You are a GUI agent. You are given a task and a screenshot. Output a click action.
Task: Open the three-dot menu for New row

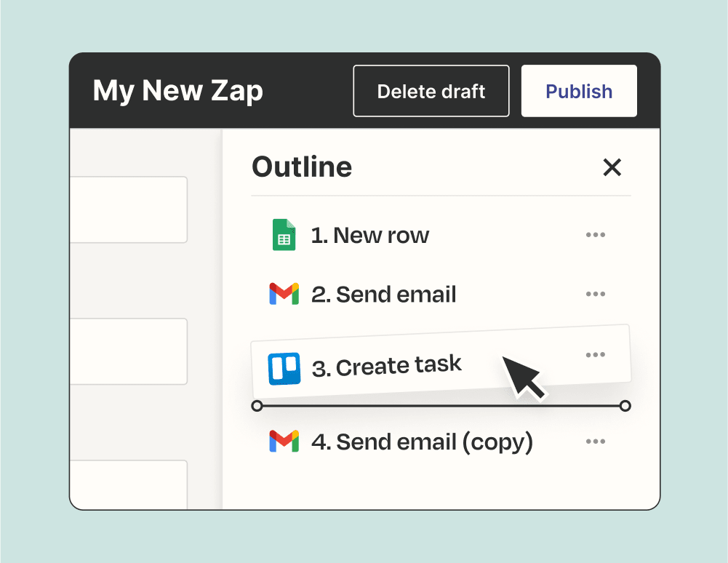tap(595, 234)
